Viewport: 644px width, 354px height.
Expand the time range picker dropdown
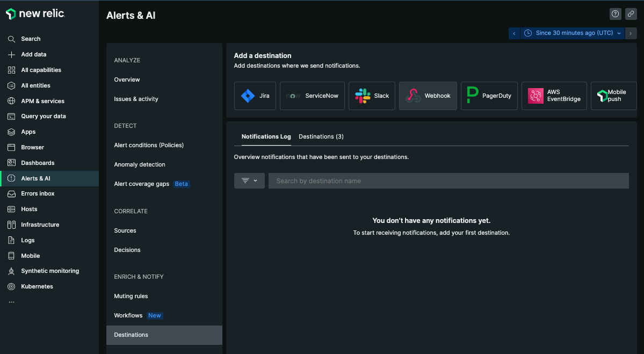coord(573,33)
